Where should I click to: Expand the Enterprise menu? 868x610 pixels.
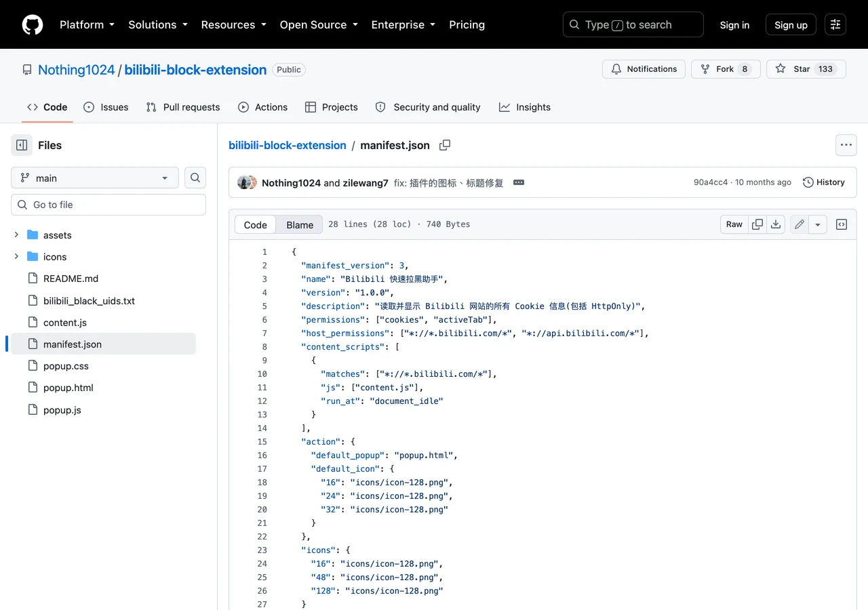coord(403,24)
